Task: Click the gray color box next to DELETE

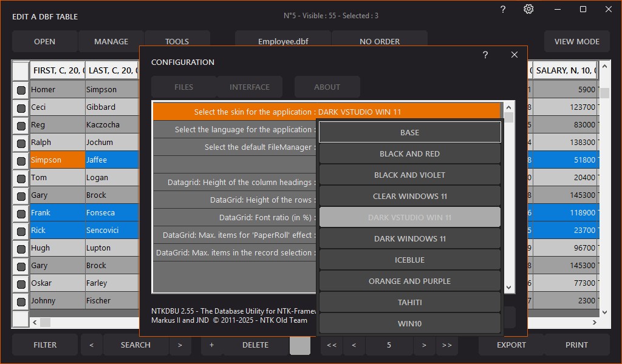Action: click(x=300, y=345)
